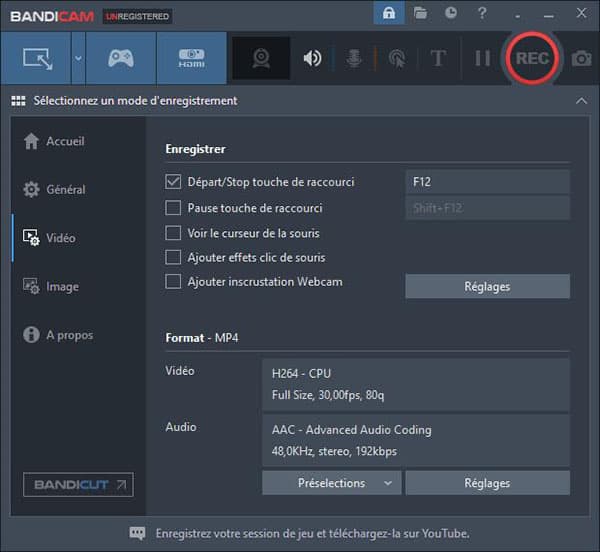Collapse the recording mode selection panel
This screenshot has width=600, height=552.
581,101
